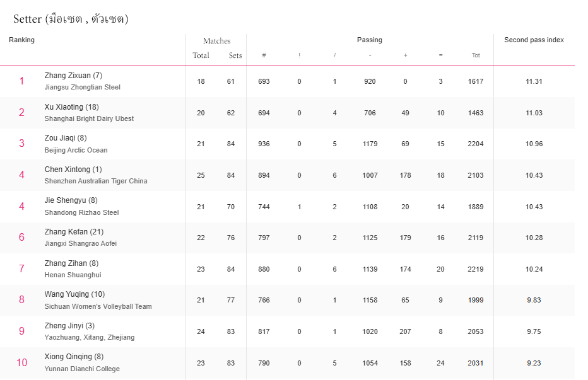Sort by the passing Tot column
The width and height of the screenshot is (588, 380).
tap(476, 55)
